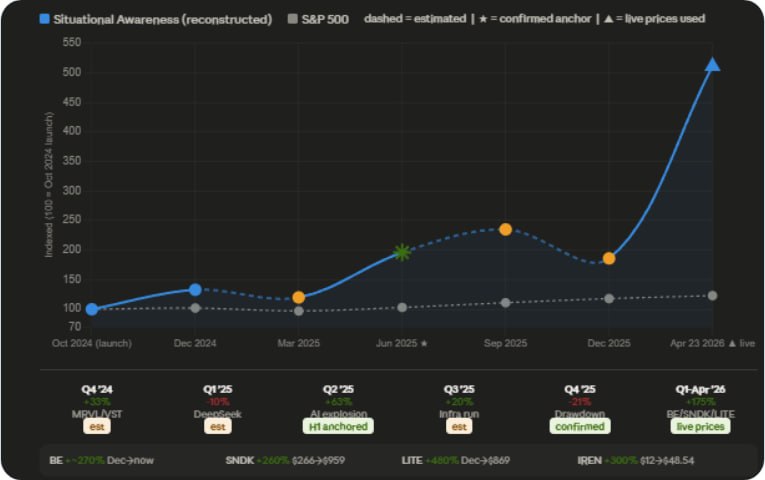Click the 'confirmed' badge under Q4 '25
Image resolution: width=765 pixels, height=480 pixels.
(x=580, y=427)
